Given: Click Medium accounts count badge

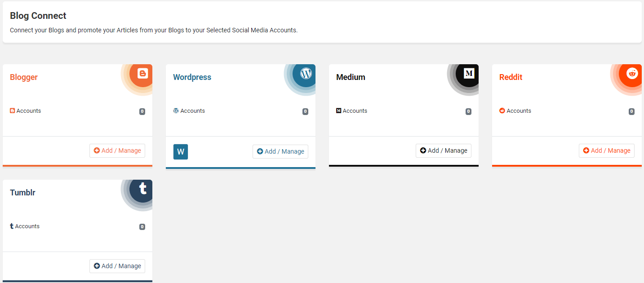Looking at the screenshot, I should coord(468,111).
